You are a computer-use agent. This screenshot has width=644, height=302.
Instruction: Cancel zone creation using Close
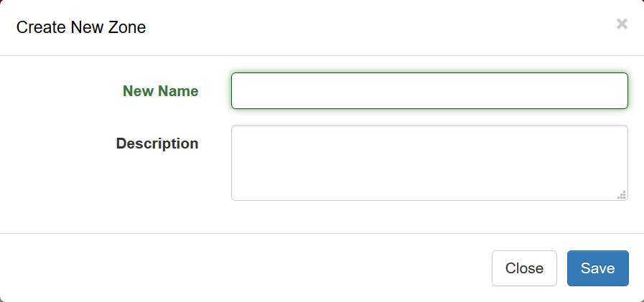[x=524, y=268]
